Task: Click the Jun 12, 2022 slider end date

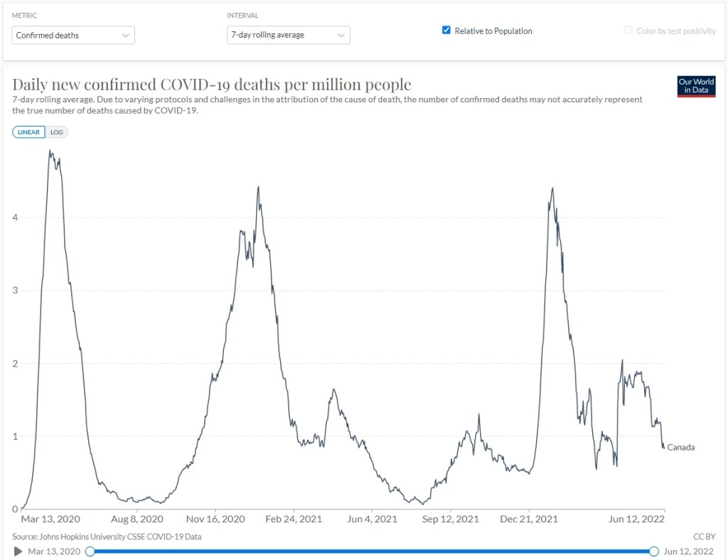Action: point(688,551)
